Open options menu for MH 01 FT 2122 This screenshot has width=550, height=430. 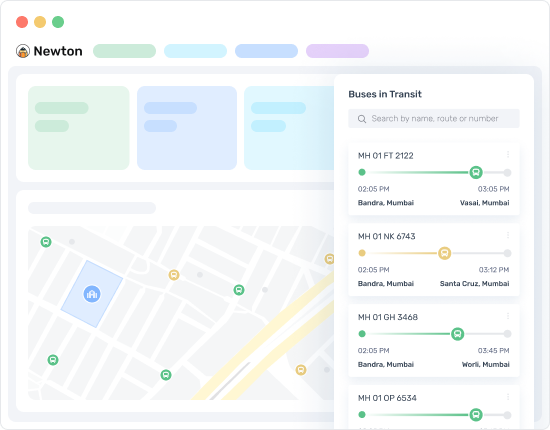pos(508,154)
